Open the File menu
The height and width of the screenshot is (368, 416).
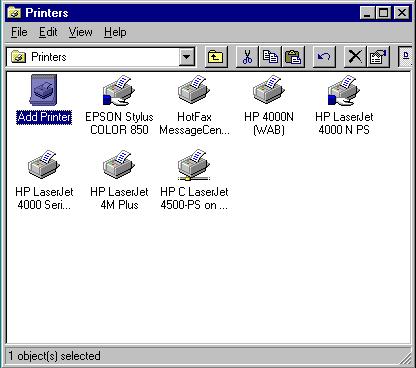pyautogui.click(x=19, y=32)
